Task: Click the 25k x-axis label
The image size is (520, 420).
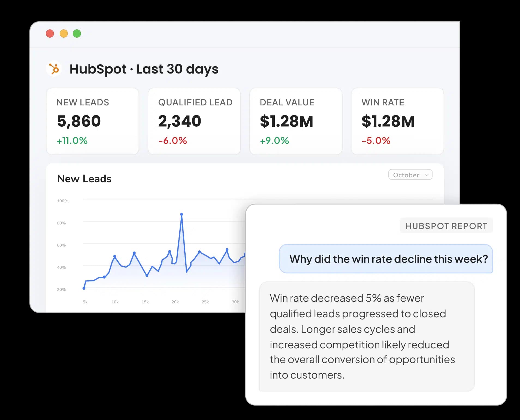Action: [x=205, y=302]
